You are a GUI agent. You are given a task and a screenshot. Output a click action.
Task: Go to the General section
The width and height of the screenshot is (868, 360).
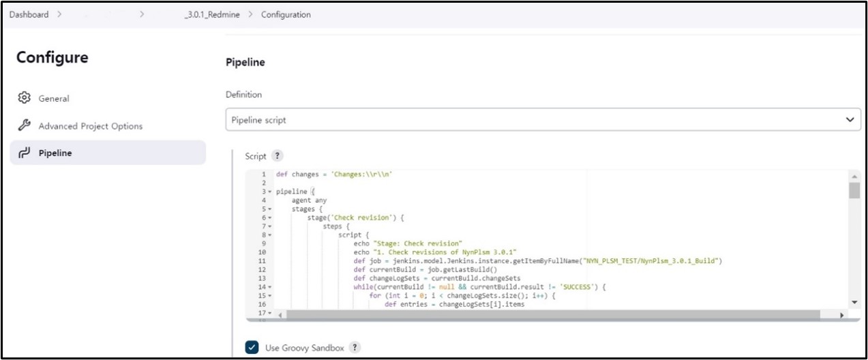tap(53, 99)
